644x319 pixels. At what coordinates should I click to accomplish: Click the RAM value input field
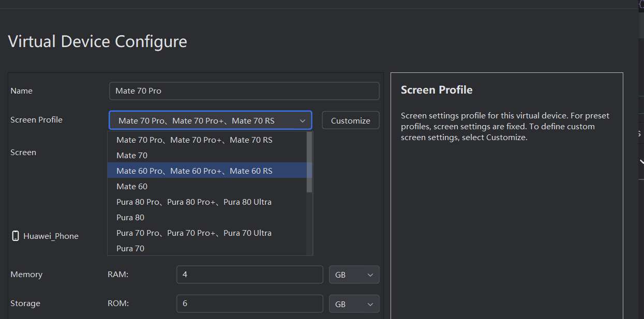249,275
